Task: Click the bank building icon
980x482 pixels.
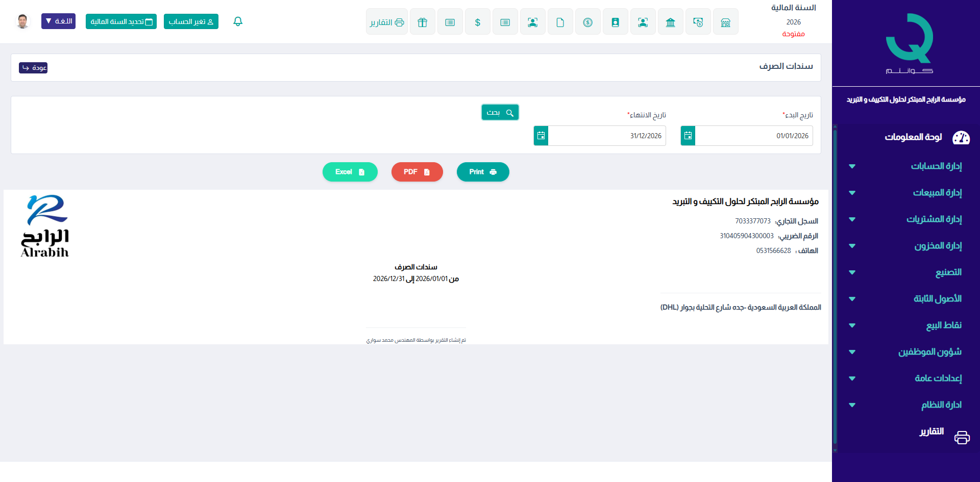Action: point(670,22)
